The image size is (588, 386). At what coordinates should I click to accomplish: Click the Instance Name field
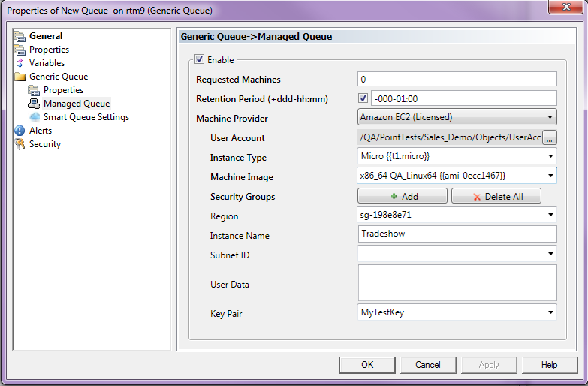coord(457,234)
